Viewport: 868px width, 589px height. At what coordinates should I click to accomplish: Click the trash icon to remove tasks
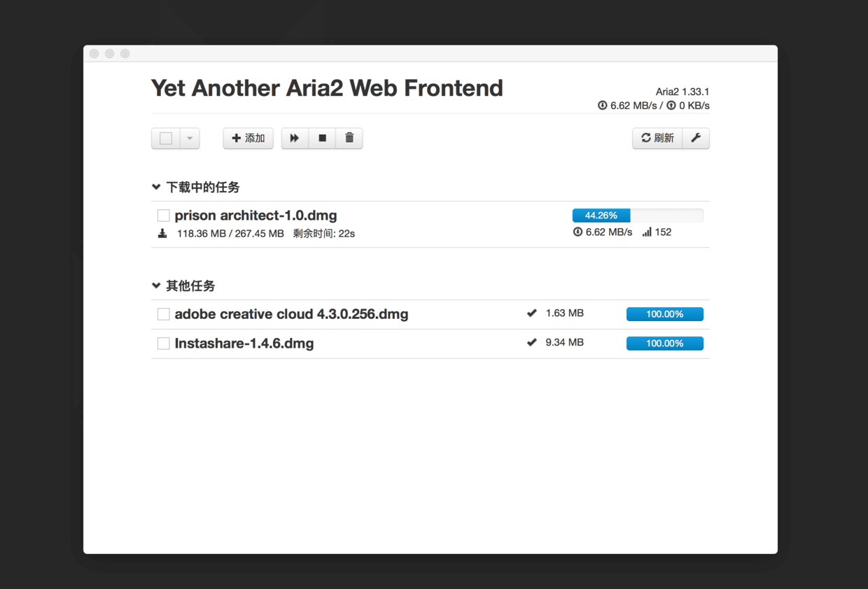tap(349, 139)
